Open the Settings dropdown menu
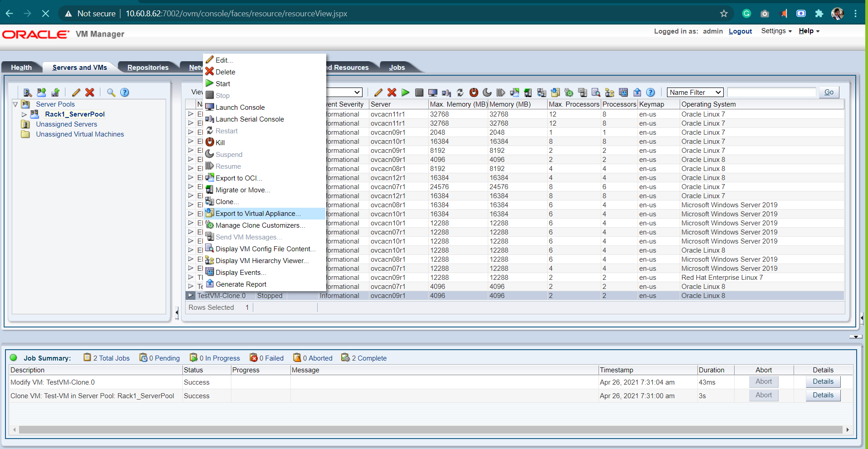 coord(776,31)
